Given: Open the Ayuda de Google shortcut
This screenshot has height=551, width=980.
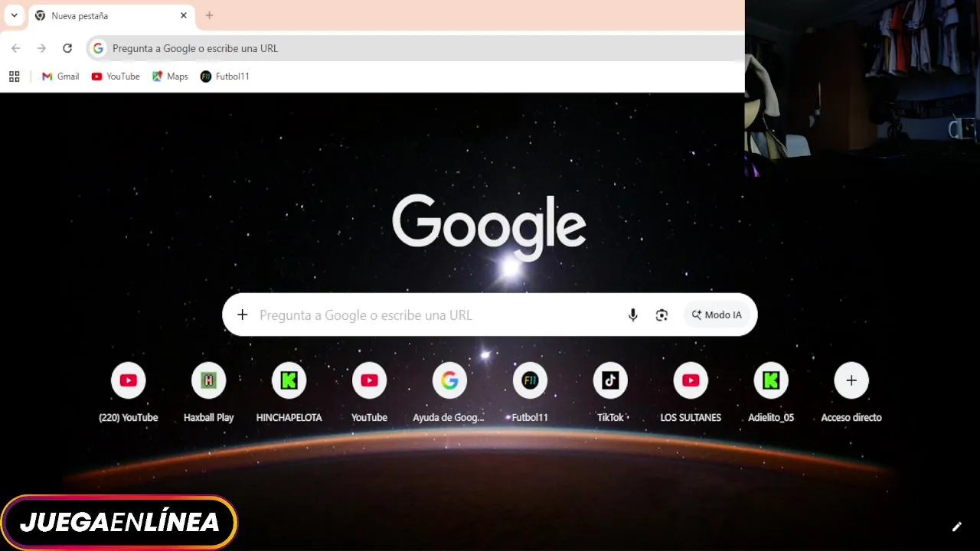Looking at the screenshot, I should point(449,393).
